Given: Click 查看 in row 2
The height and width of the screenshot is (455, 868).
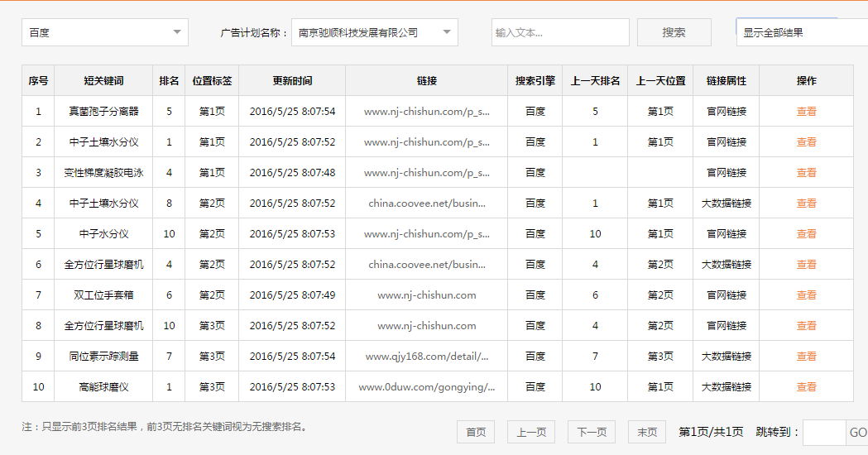Looking at the screenshot, I should click(x=807, y=141).
